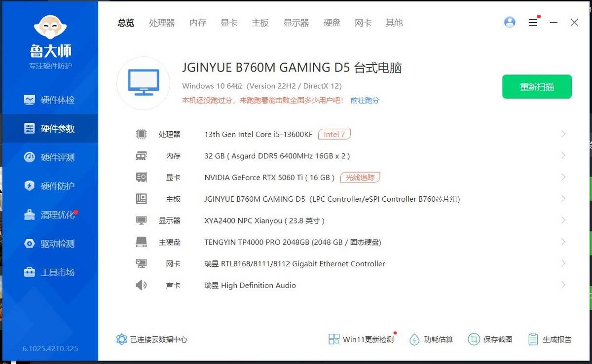592x364 pixels.
Task: Click the 已连接云数据中心 cloud status icon
Action: pyautogui.click(x=121, y=339)
